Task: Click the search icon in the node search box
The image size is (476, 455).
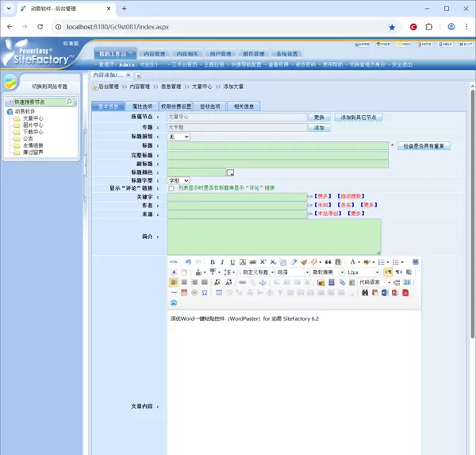Action: (69, 102)
